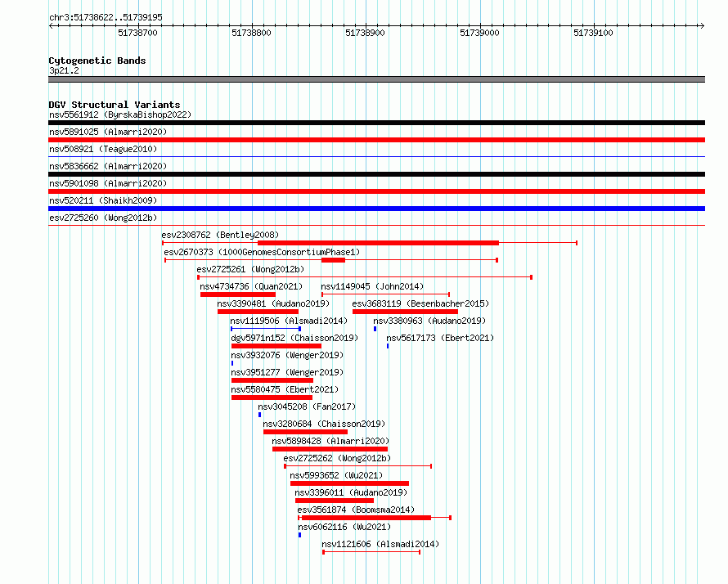Open the nsv5898428 (Almarri2020) label
The image size is (728, 584).
click(330, 441)
